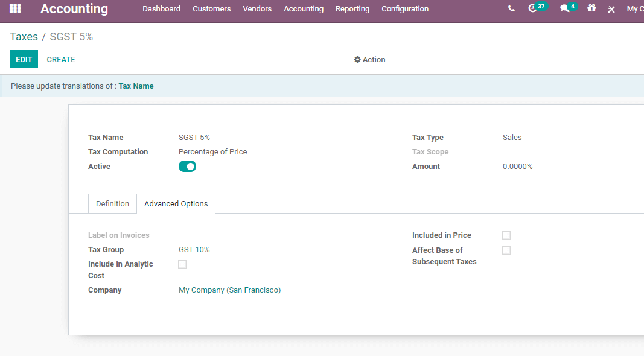Open the apps grid menu icon
The width and height of the screenshot is (644, 356).
coord(15,8)
